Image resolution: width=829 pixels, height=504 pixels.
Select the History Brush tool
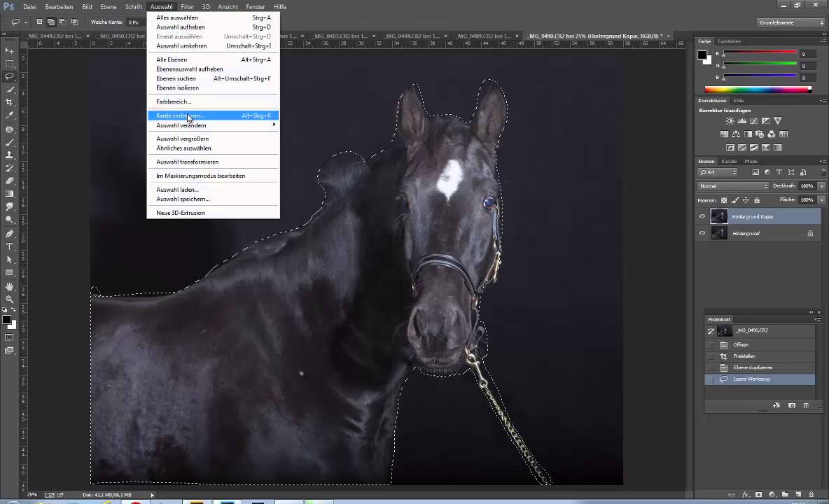point(10,168)
